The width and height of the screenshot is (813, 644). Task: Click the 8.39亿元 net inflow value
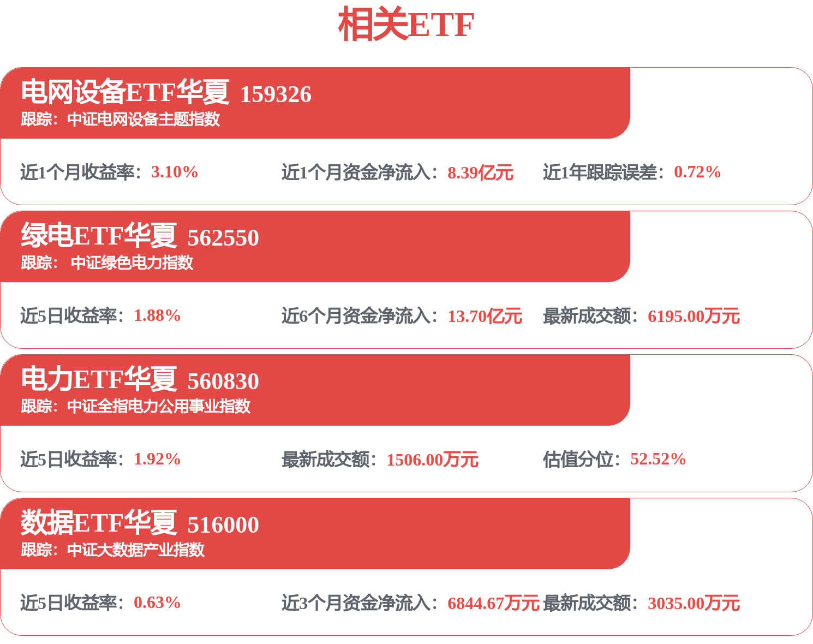click(480, 173)
